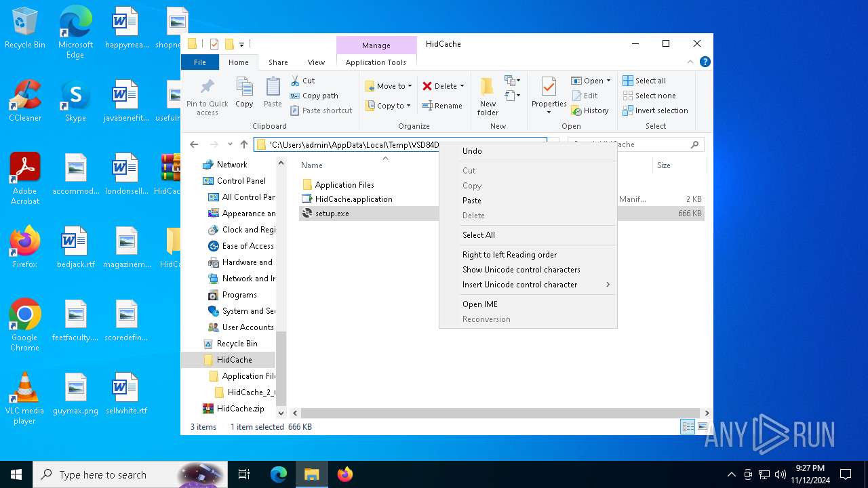Select HidCache.application file

(x=353, y=199)
